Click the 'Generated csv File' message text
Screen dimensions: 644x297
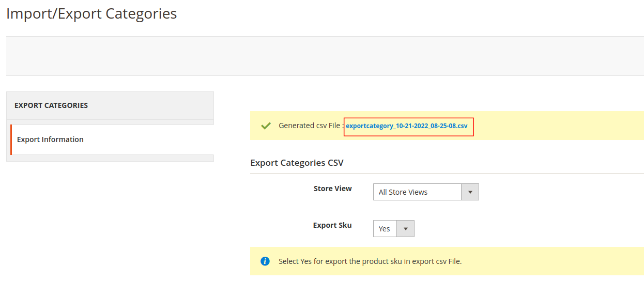(311, 126)
